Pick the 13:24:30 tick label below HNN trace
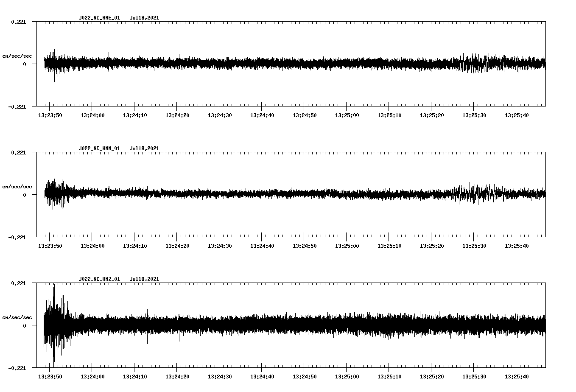This screenshot has height=392, width=576. (220, 246)
